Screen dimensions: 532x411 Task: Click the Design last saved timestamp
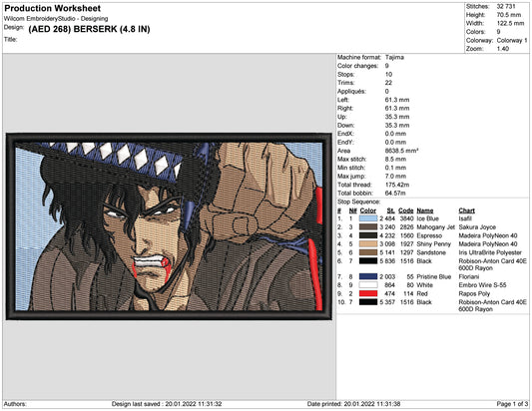pyautogui.click(x=167, y=404)
